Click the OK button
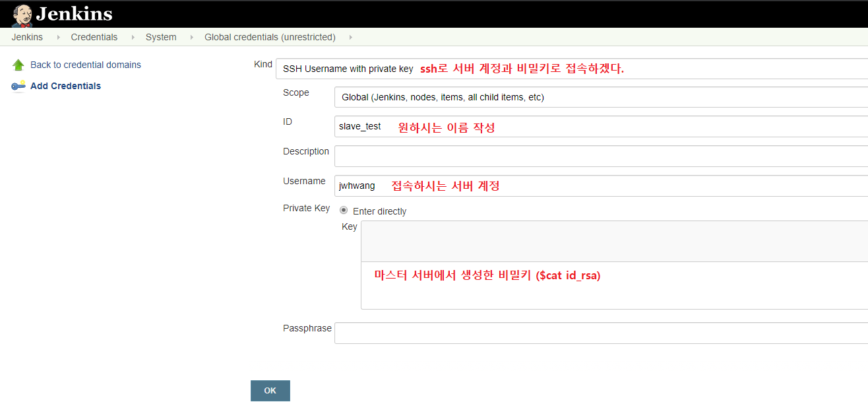The image size is (868, 406). click(270, 391)
